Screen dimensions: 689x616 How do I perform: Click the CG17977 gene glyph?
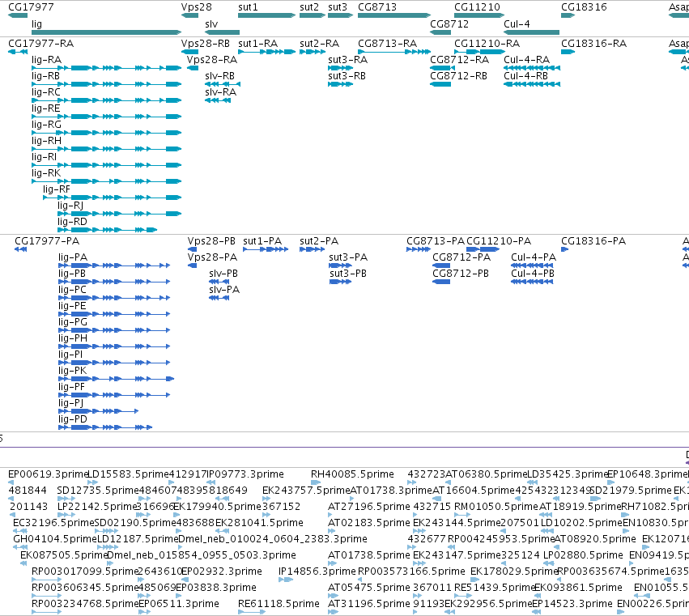(x=18, y=15)
